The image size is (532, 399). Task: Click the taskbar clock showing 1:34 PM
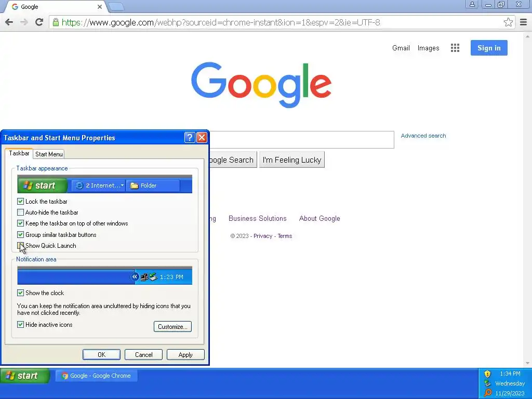510,374
